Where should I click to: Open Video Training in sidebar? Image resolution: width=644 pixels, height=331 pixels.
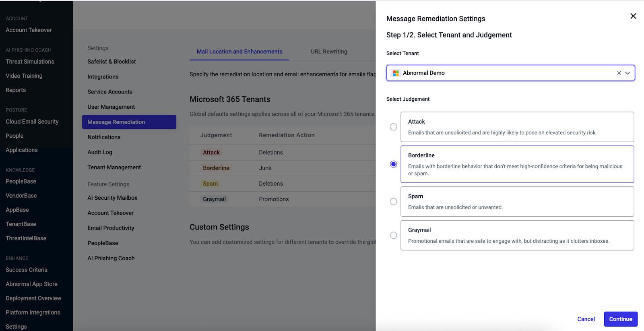pos(24,76)
